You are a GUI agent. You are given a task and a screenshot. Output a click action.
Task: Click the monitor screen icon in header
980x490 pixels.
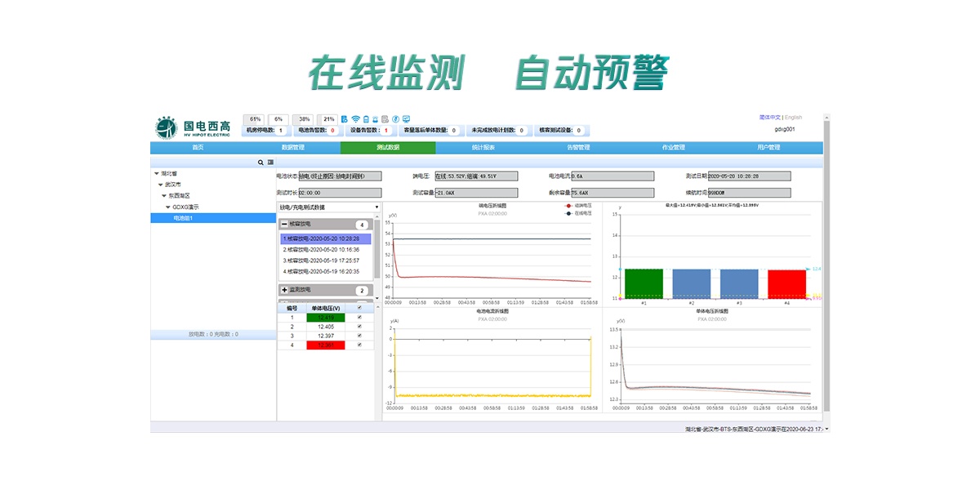(406, 119)
